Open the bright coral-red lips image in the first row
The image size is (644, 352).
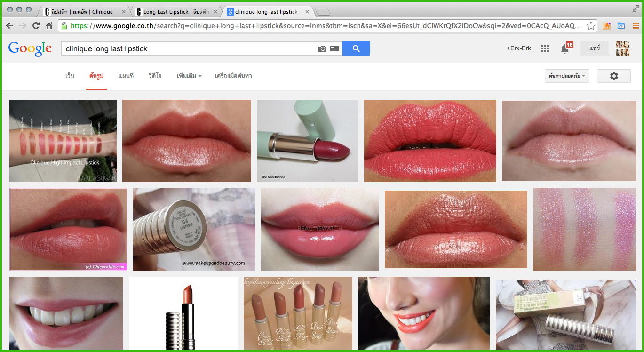point(430,141)
